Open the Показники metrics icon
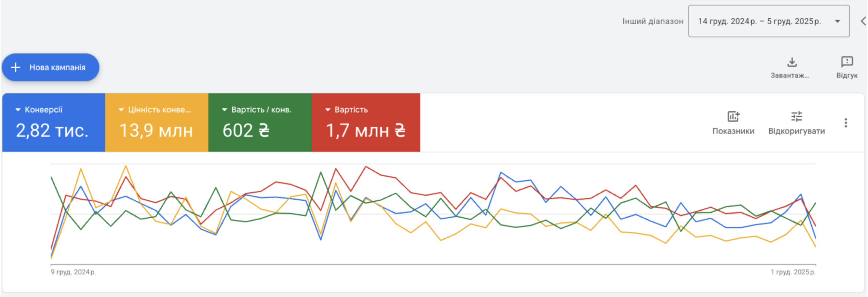The image size is (868, 297). [733, 117]
